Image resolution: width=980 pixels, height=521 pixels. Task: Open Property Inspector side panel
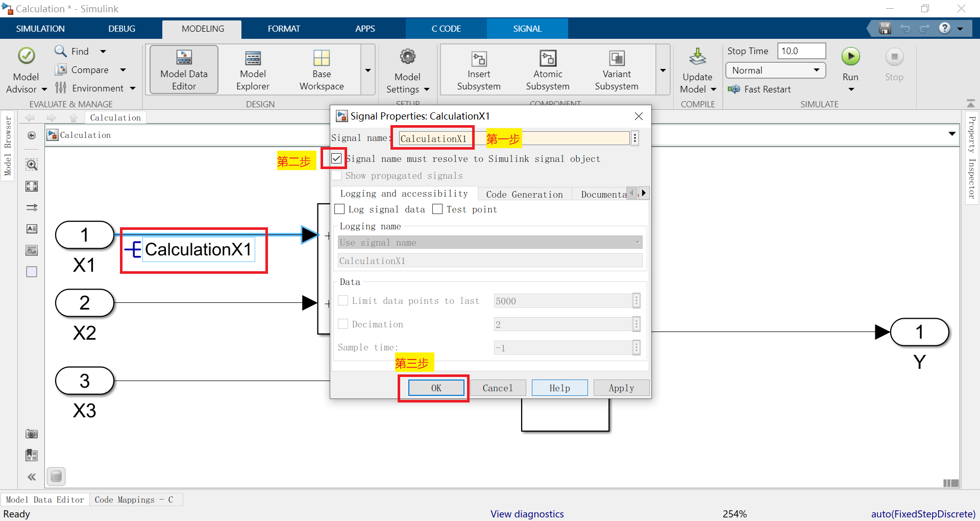click(x=972, y=157)
